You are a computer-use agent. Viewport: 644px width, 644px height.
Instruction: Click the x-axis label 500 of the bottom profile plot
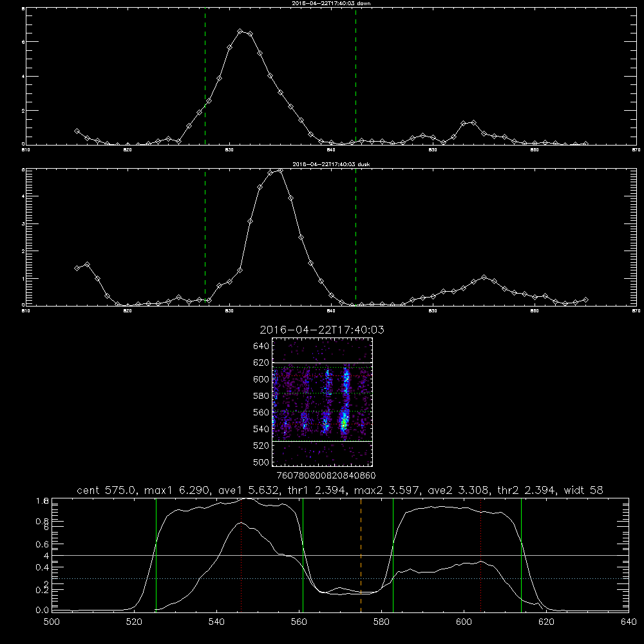(52, 621)
